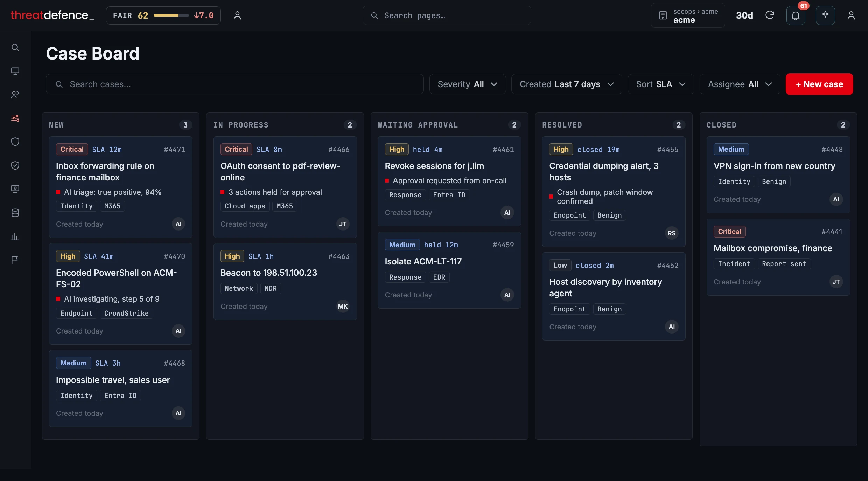The image size is (868, 481).
Task: Click the Critical badge on Mailbox compromise case
Action: [729, 232]
